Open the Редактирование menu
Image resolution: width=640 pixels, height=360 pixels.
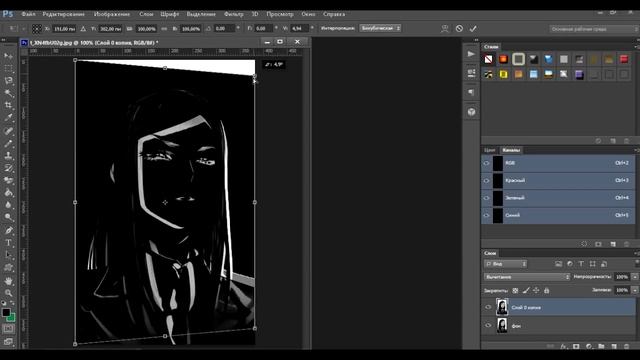(63, 14)
